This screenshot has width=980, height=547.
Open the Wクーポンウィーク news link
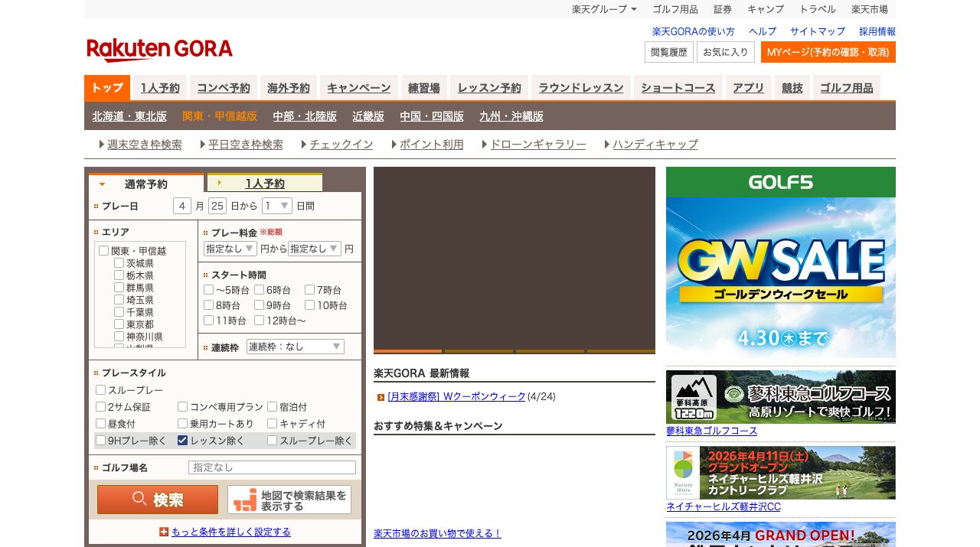[x=457, y=396]
